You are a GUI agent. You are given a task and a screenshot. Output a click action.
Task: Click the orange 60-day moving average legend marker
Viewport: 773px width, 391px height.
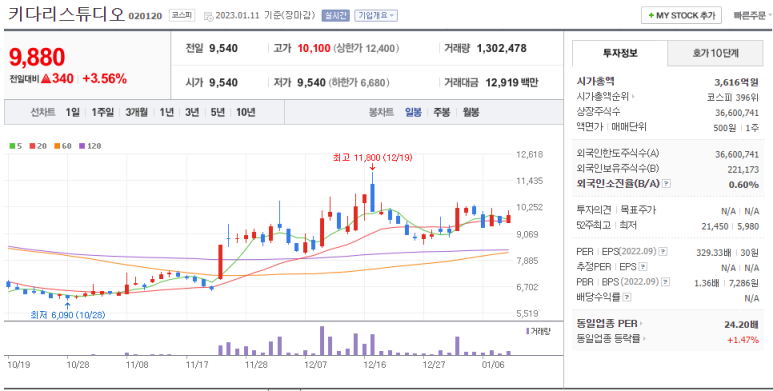click(57, 146)
